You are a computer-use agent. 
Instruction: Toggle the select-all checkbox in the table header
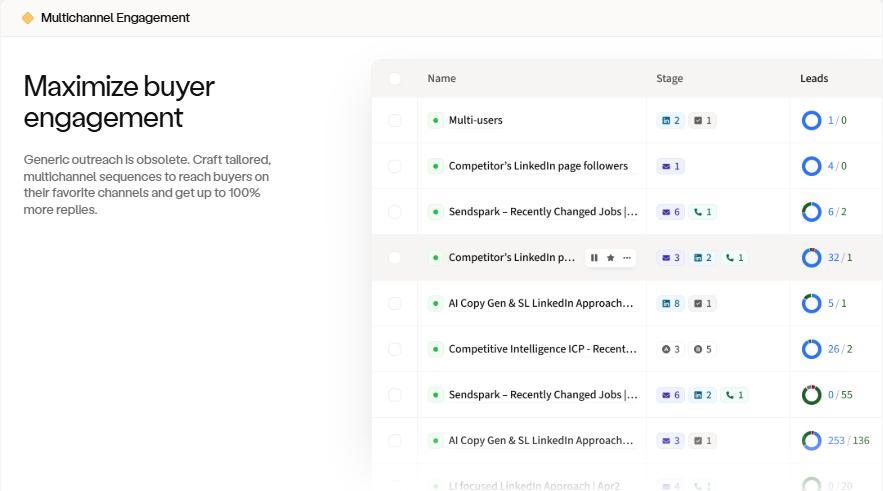[395, 79]
